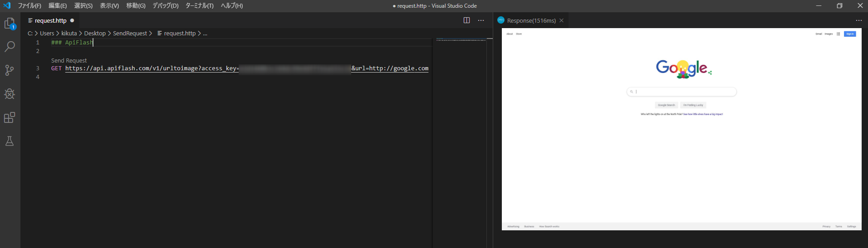Open the 編集(E) menu
This screenshot has width=868, height=248.
(x=58, y=6)
